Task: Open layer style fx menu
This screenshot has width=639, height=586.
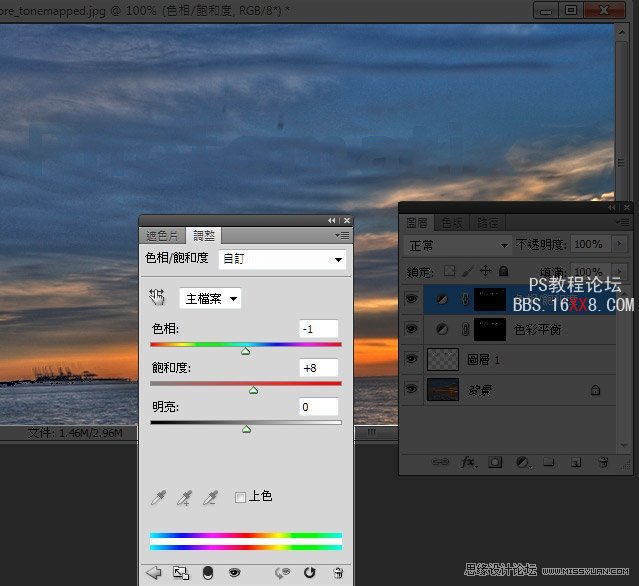Action: [x=469, y=462]
